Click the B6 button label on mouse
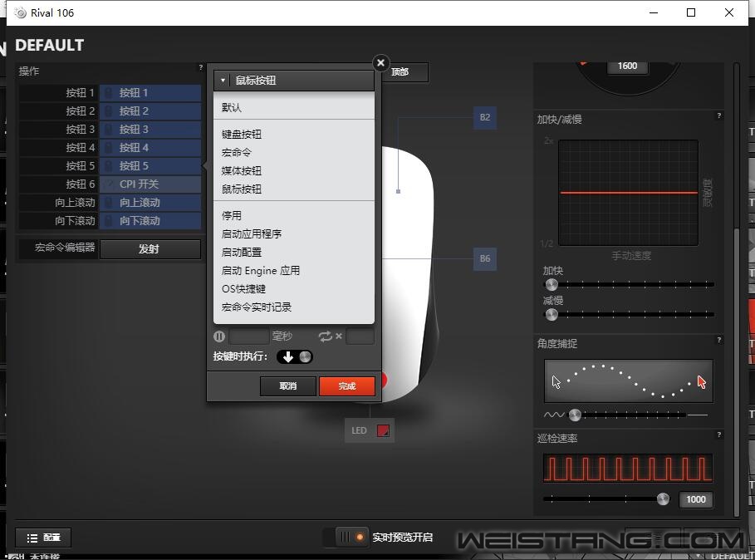 point(484,258)
